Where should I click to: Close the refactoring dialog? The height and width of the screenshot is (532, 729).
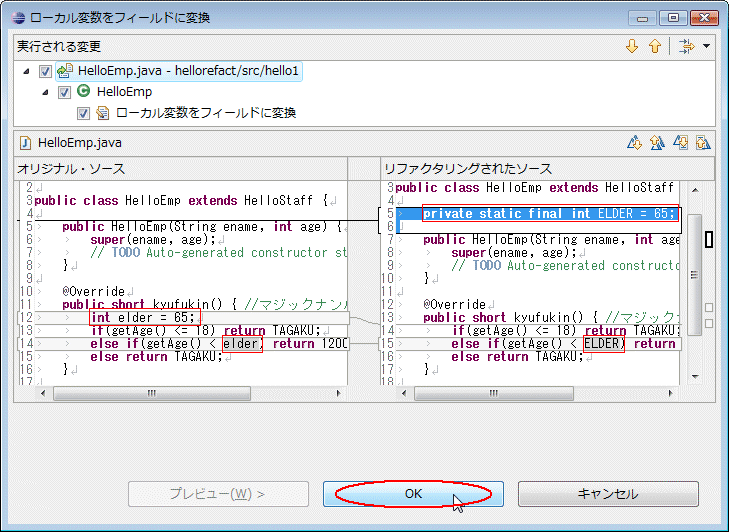click(704, 18)
